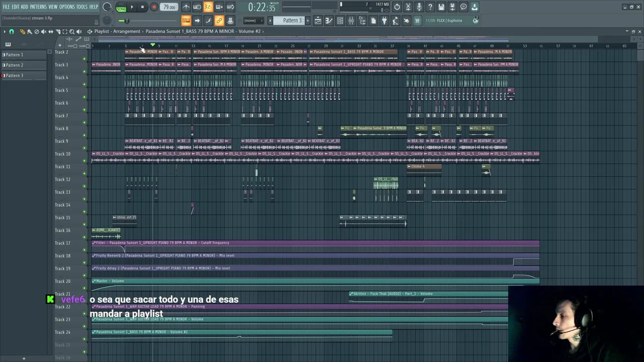Image resolution: width=644 pixels, height=362 pixels.
Task: Toggle the overdub (blend recording) icon
Action: pos(219,7)
